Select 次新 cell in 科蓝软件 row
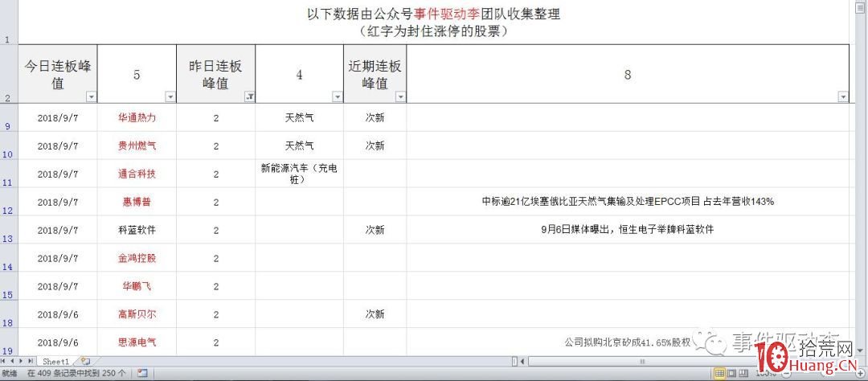 click(x=375, y=230)
